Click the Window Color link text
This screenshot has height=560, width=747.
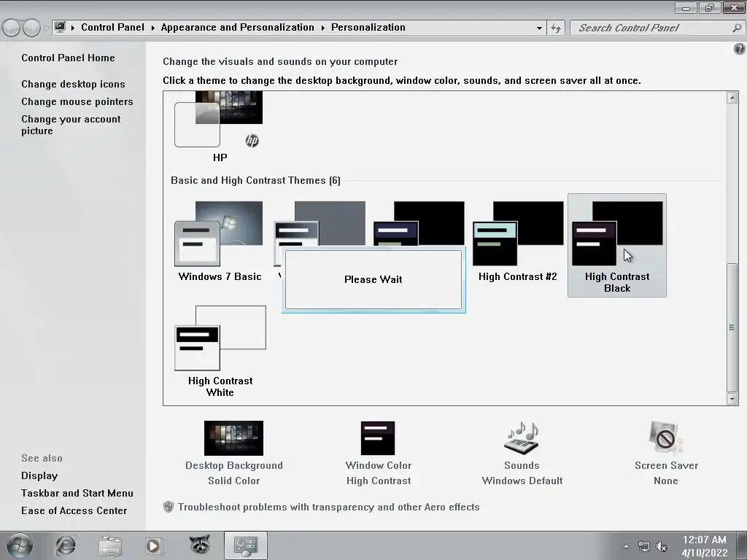[x=379, y=465]
